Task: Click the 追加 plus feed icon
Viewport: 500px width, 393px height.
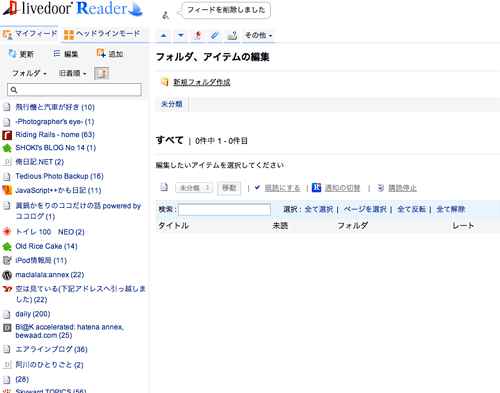Action: click(101, 53)
